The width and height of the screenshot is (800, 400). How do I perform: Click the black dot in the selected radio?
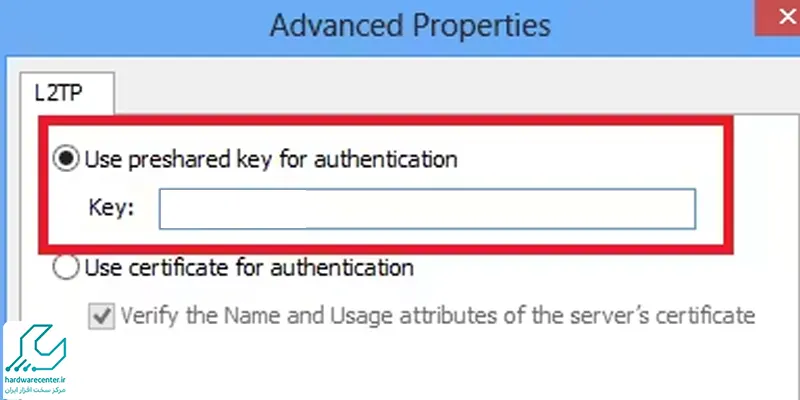point(66,159)
